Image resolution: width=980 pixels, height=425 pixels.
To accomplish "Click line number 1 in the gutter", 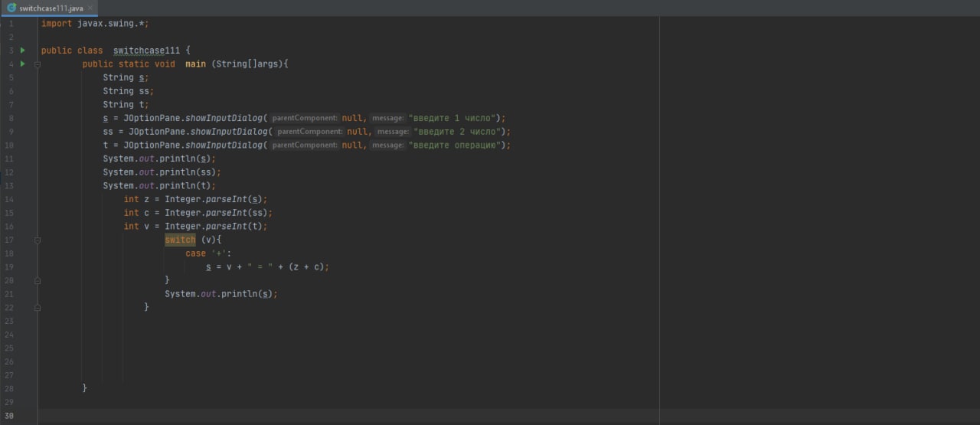I will pyautogui.click(x=11, y=24).
